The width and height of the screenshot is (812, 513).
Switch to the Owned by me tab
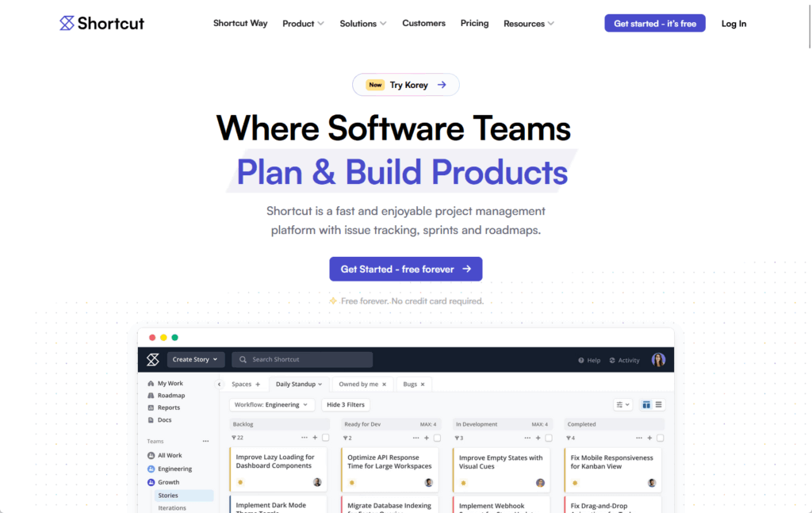click(x=358, y=384)
